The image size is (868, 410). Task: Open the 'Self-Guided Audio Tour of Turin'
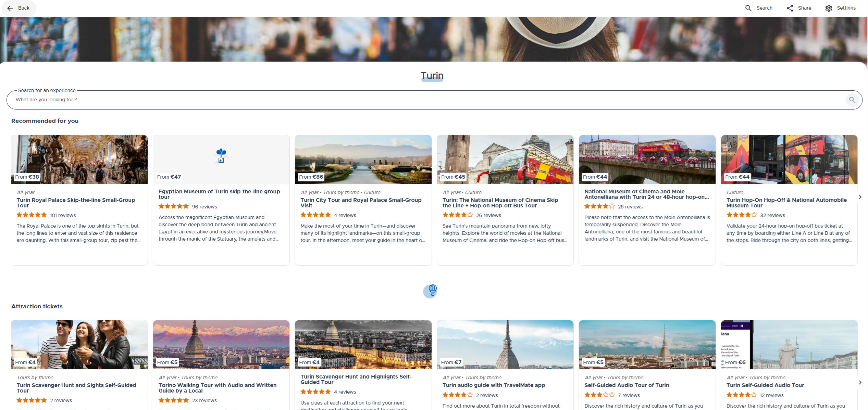tap(626, 385)
